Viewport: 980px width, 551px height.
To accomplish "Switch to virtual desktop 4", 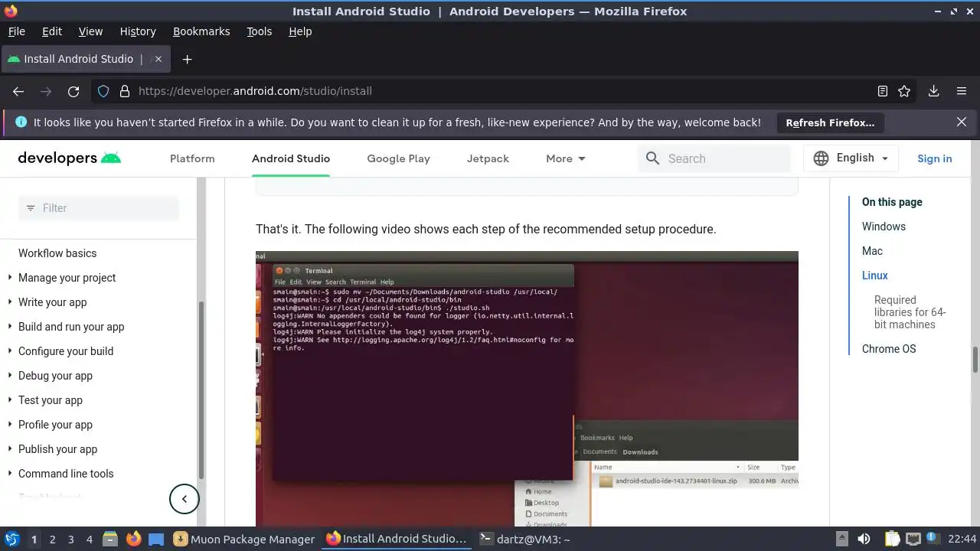I will pos(89,539).
